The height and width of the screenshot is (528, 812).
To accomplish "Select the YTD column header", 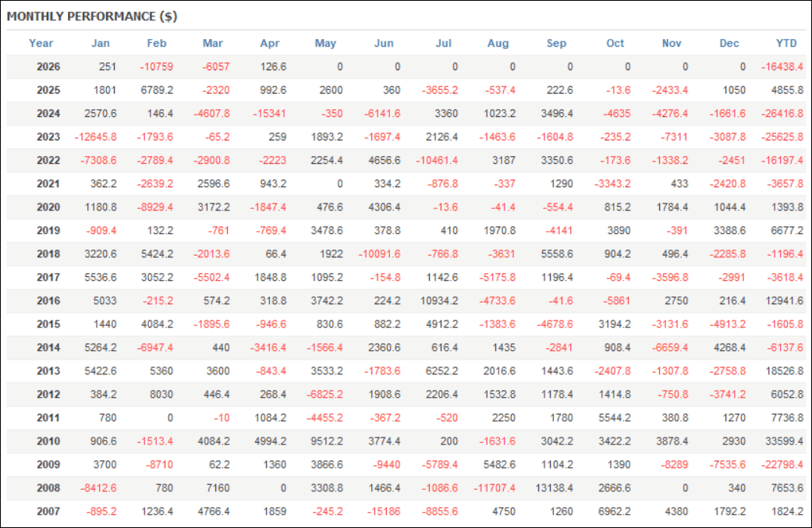I will tap(786, 44).
